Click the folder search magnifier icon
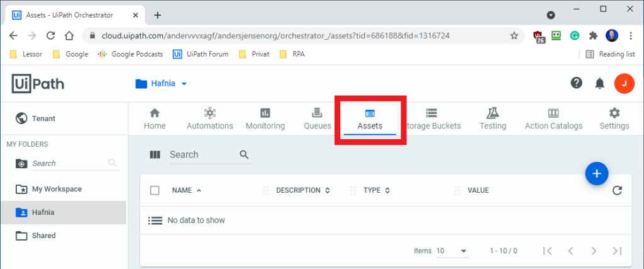The width and height of the screenshot is (644, 269). point(112,163)
